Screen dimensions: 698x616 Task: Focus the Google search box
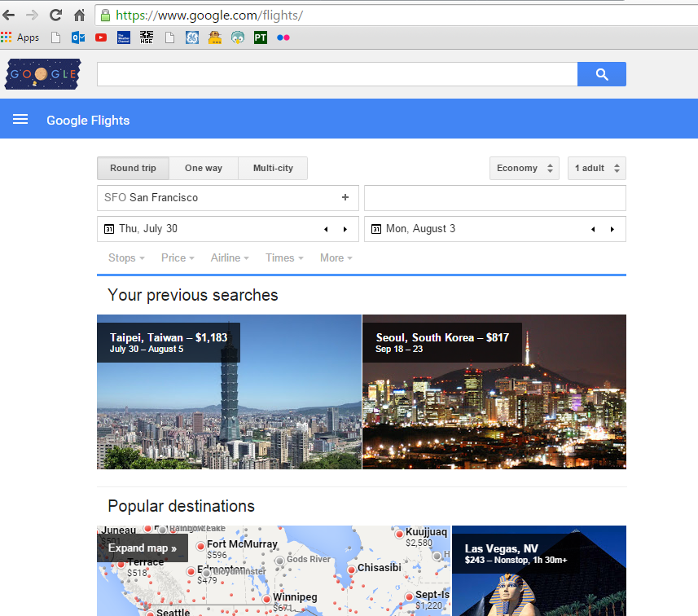[337, 74]
